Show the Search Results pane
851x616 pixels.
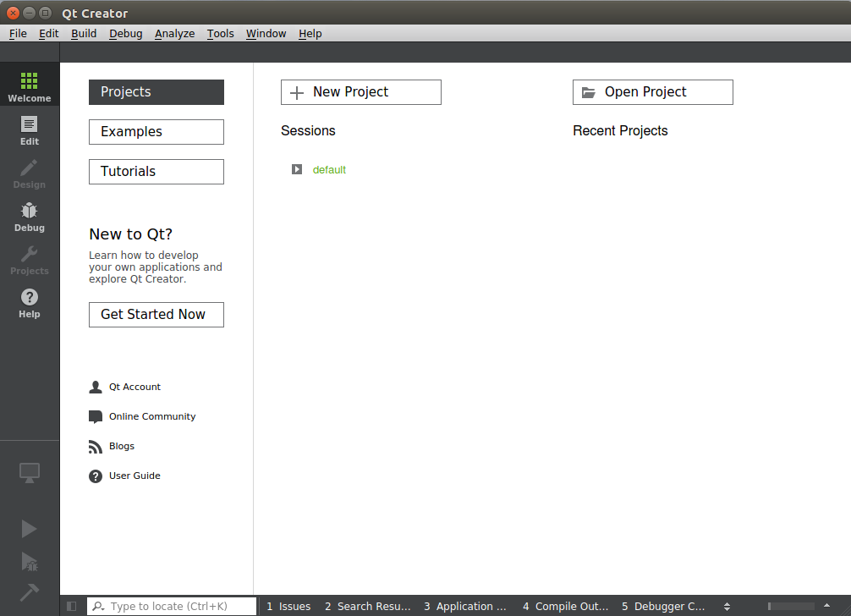(367, 606)
